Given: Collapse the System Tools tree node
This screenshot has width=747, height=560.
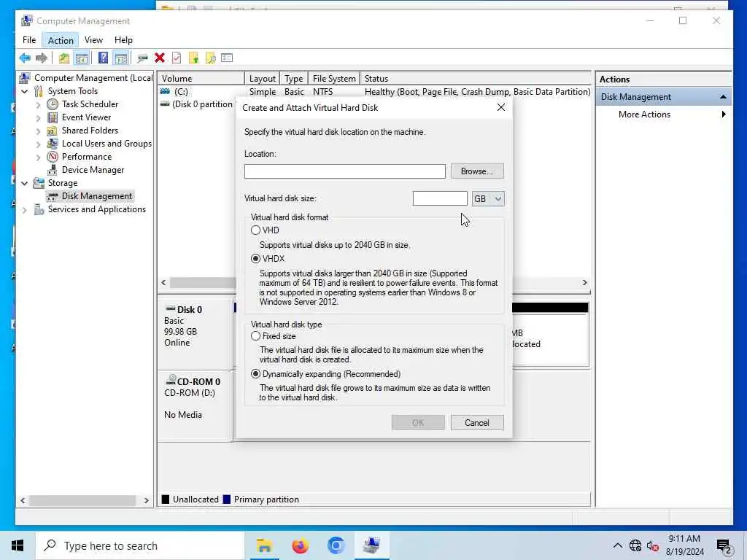Looking at the screenshot, I should [x=25, y=91].
